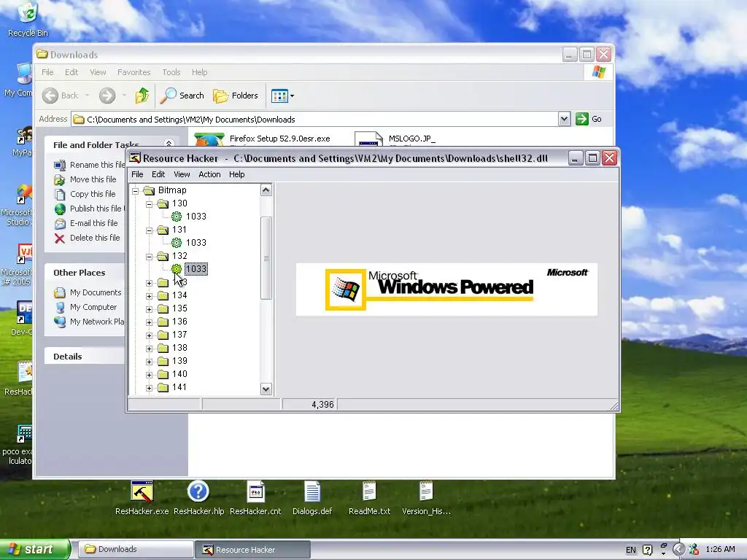
Task: Click Rename this file link
Action: click(x=97, y=165)
